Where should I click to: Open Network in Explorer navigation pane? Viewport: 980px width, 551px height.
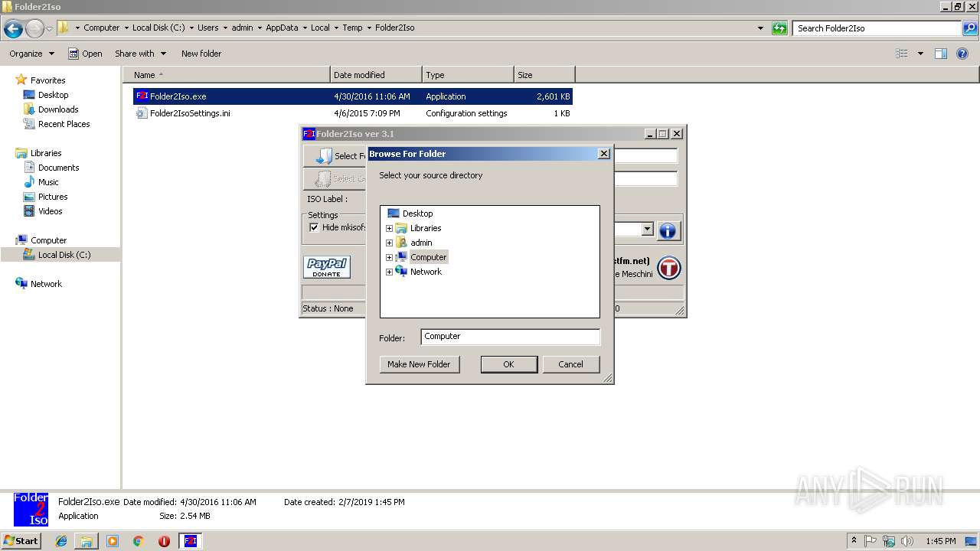46,284
